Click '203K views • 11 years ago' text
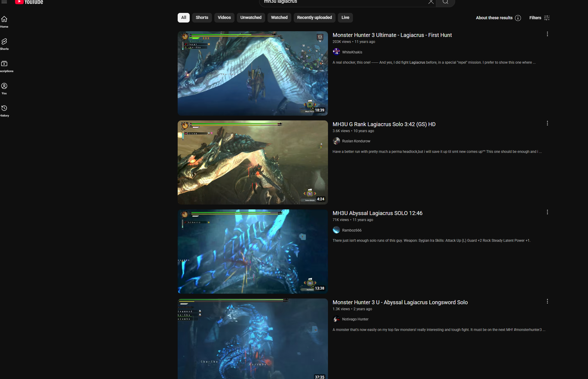588x379 pixels. point(354,42)
